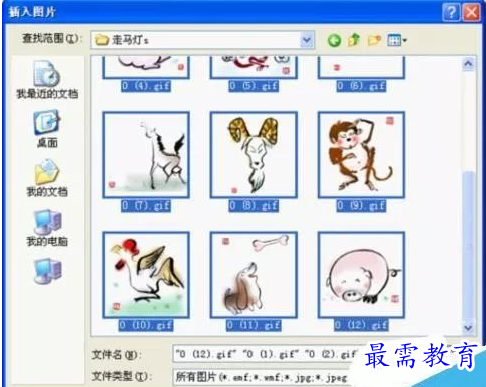Screen dimensions: 486x387
Task: Select the goat thumbnail 0 (8).gif
Action: 254,155
